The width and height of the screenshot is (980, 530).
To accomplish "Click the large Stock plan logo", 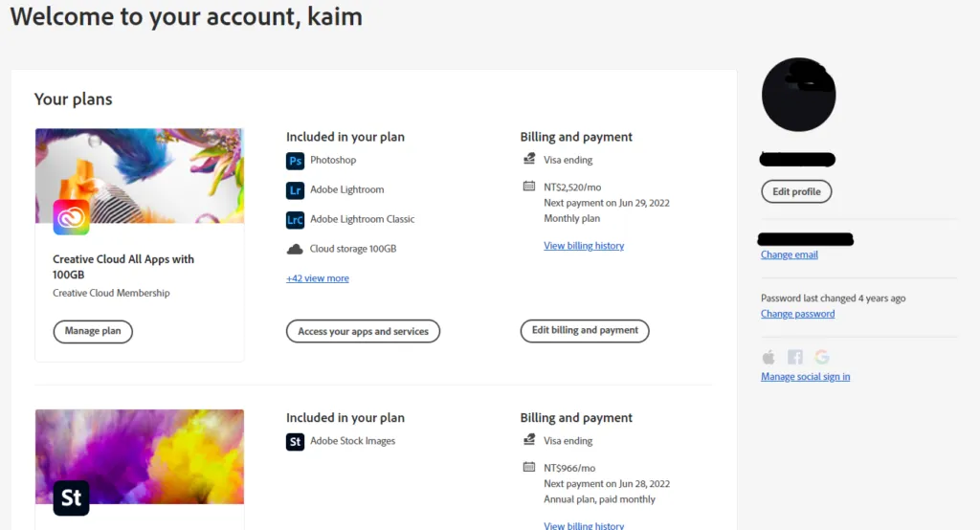I will [x=71, y=497].
